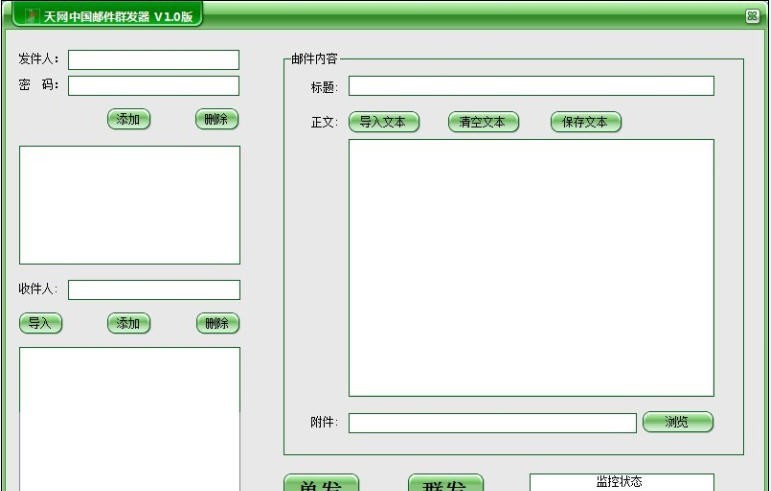Image resolution: width=771 pixels, height=491 pixels.
Task: Click 删除 button under password field
Action: click(217, 119)
